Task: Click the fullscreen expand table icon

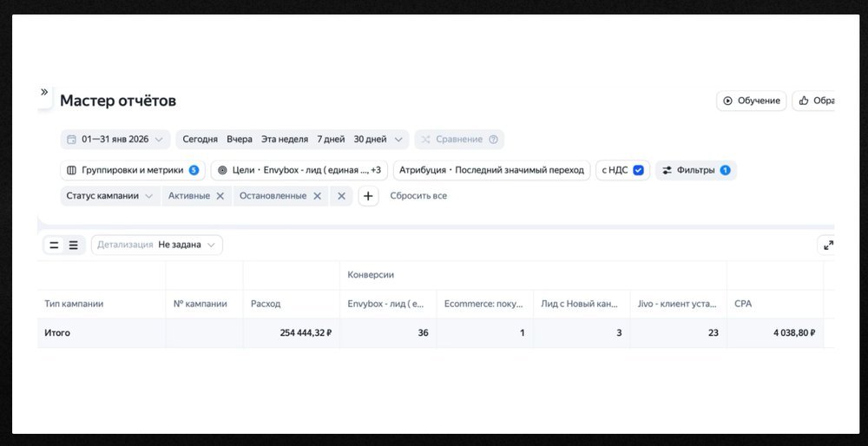Action: (x=828, y=246)
